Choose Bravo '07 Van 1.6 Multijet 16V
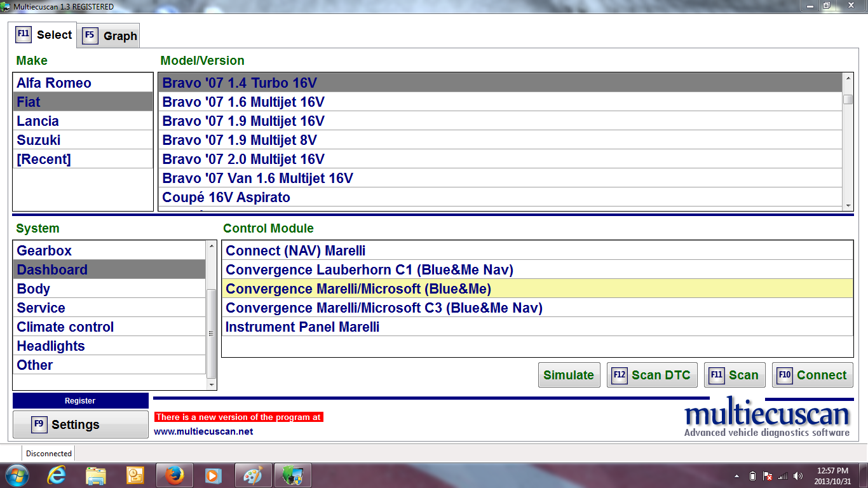Screen dimensions: 868x488 tap(500, 178)
